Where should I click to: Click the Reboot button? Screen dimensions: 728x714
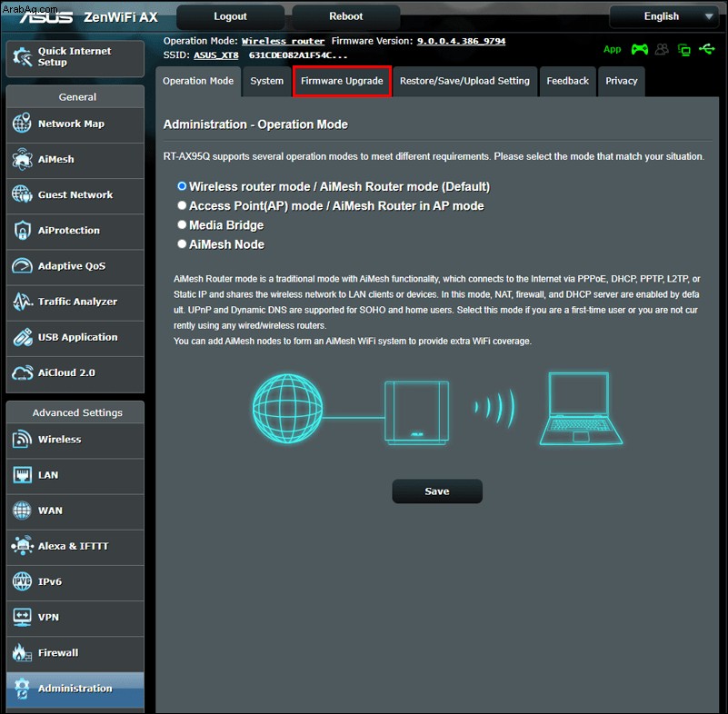pyautogui.click(x=346, y=16)
